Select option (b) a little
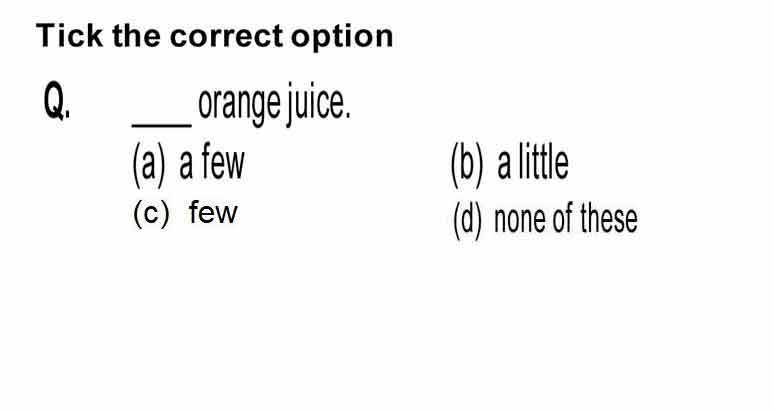Screen dimensions: 774x412 point(509,164)
